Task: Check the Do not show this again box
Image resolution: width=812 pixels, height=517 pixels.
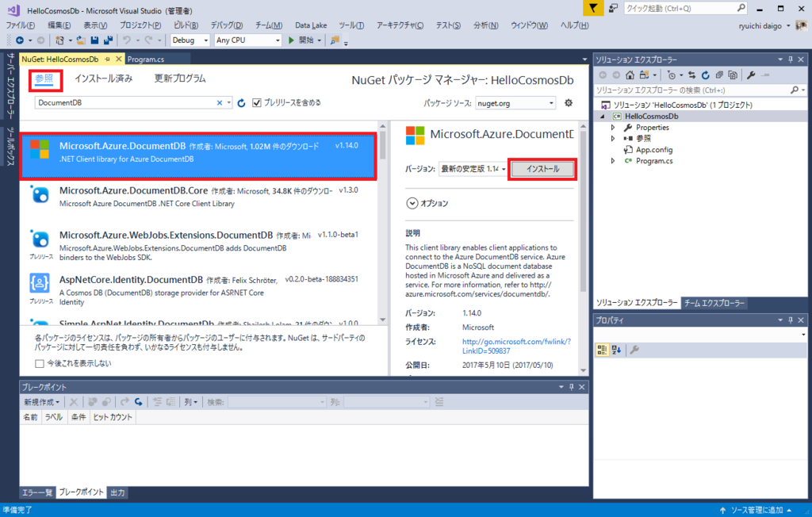Action: [40, 363]
